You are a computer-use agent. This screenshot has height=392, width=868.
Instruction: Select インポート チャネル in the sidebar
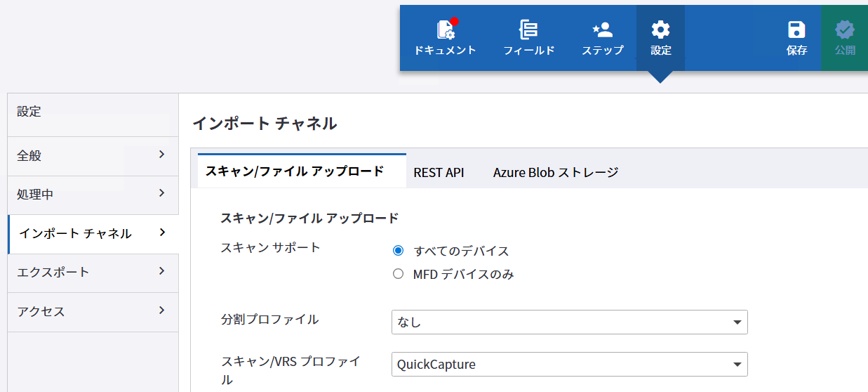click(x=93, y=234)
